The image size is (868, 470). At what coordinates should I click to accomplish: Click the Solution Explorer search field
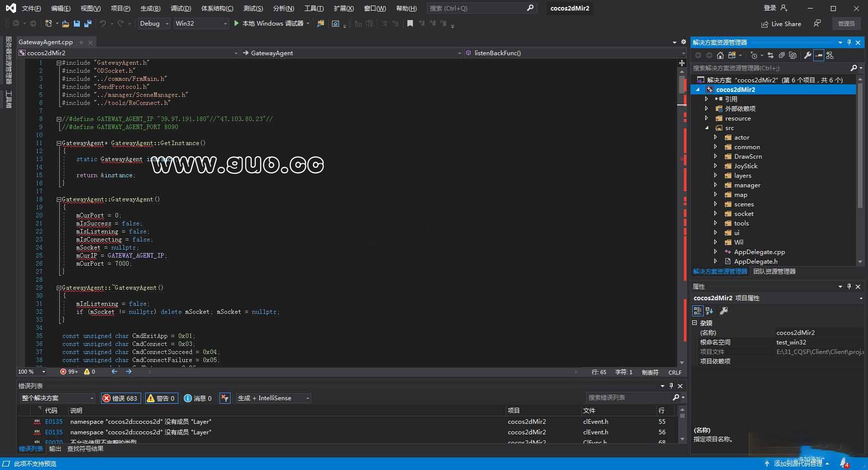click(769, 68)
